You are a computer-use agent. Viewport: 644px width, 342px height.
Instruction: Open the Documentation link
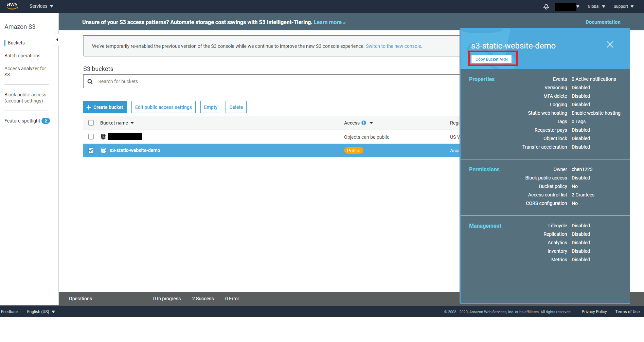click(x=603, y=22)
